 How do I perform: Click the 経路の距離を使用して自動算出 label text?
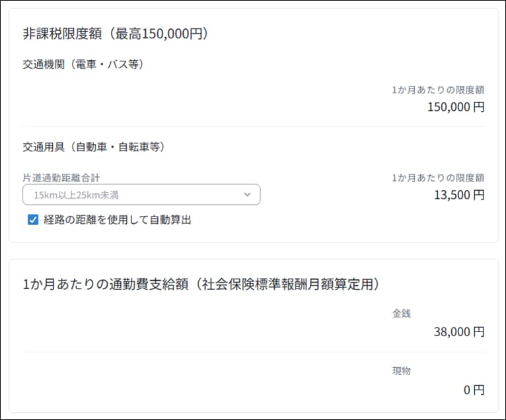pyautogui.click(x=118, y=220)
